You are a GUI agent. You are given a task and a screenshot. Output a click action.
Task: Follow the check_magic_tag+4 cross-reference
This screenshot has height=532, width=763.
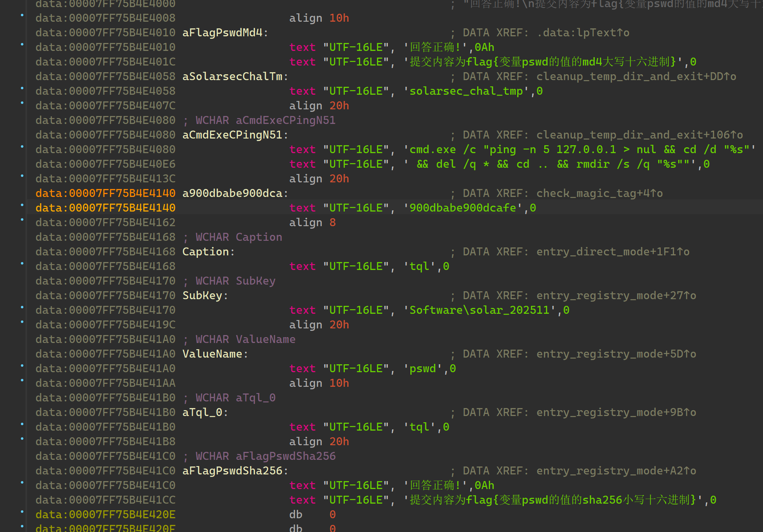point(599,193)
